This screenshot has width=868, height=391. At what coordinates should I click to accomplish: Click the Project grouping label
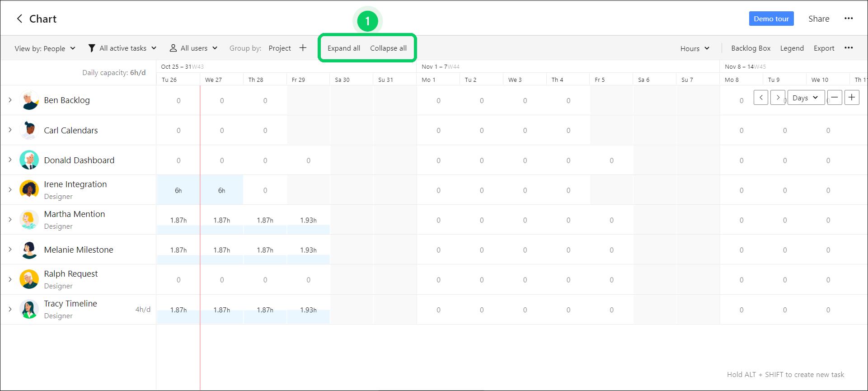(x=280, y=48)
